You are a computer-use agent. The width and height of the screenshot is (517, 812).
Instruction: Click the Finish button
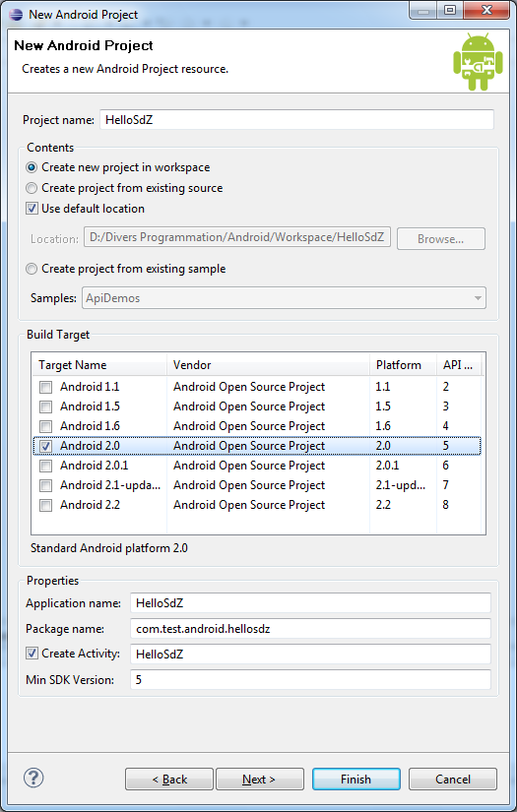[x=355, y=779]
